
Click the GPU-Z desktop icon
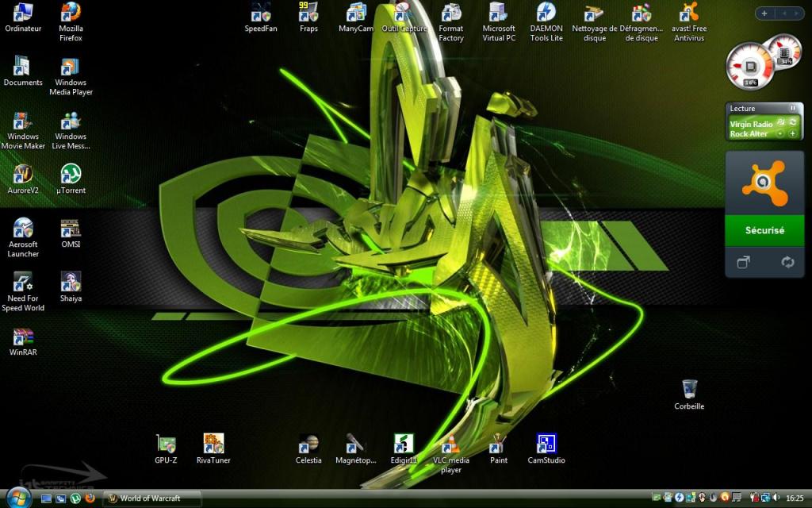click(x=166, y=449)
